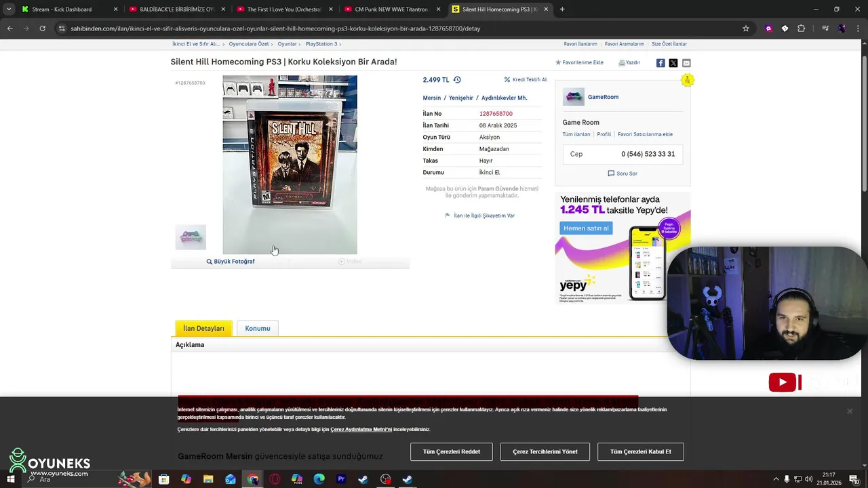Click Tüm Çerezleri Kabul Et button
Screen dimensions: 868x488
pyautogui.click(x=641, y=451)
